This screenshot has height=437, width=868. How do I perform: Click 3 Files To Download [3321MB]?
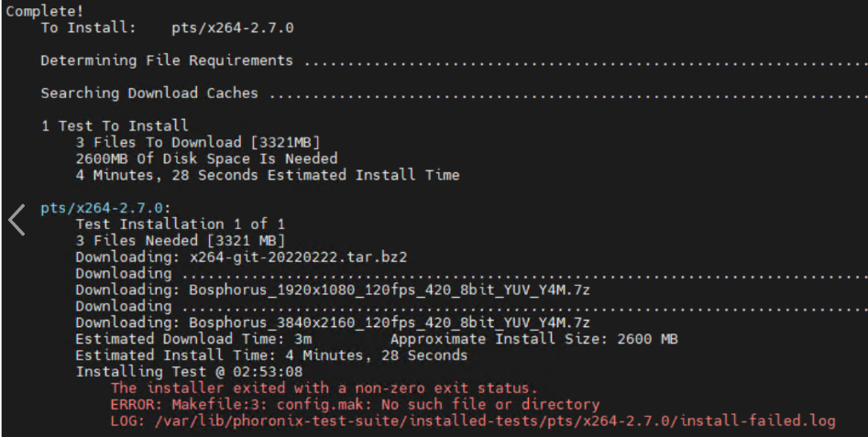198,142
